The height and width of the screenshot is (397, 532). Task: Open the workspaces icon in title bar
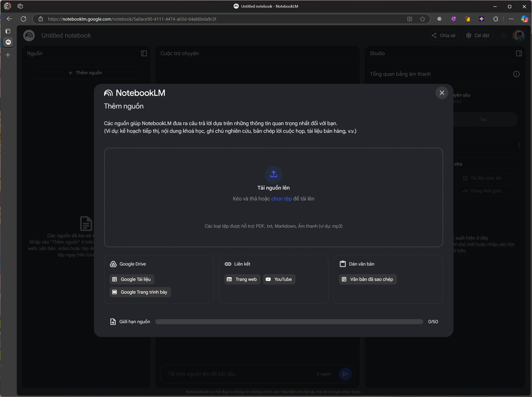pos(20,6)
